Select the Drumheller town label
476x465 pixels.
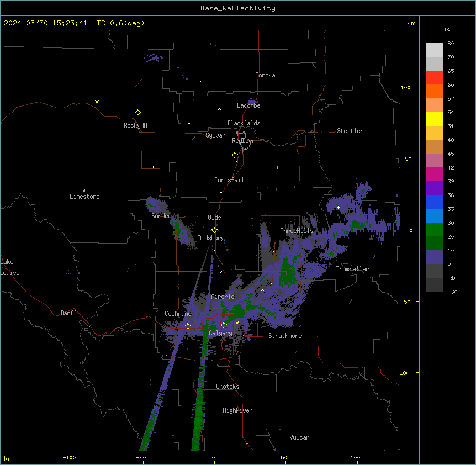pyautogui.click(x=352, y=269)
